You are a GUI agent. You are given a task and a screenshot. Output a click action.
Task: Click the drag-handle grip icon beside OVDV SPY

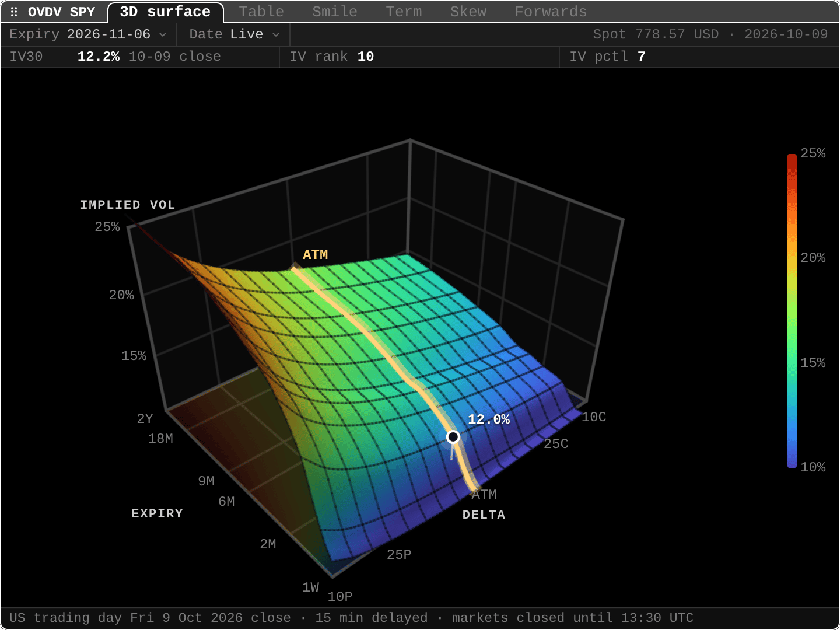pos(14,12)
